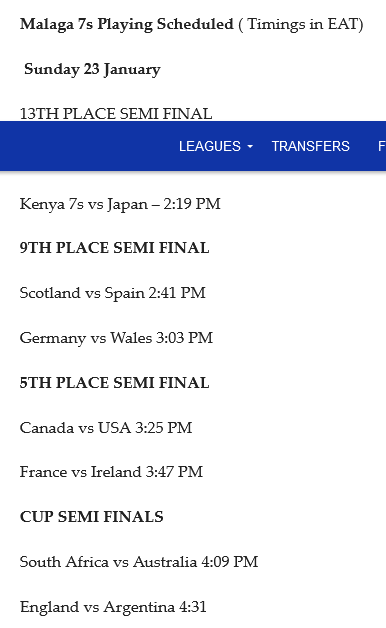Go to the TRANSFERS menu item
Image resolution: width=386 pixels, height=628 pixels.
(x=310, y=146)
